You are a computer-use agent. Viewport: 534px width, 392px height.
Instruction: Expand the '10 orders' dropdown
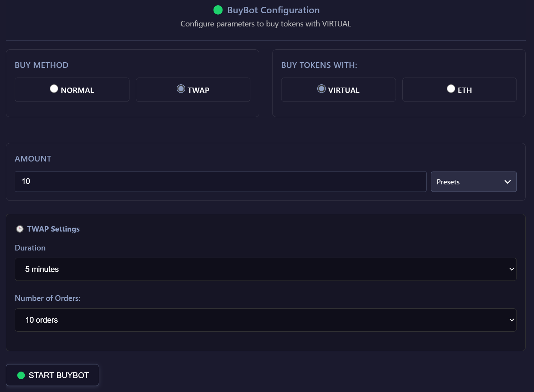pos(265,320)
